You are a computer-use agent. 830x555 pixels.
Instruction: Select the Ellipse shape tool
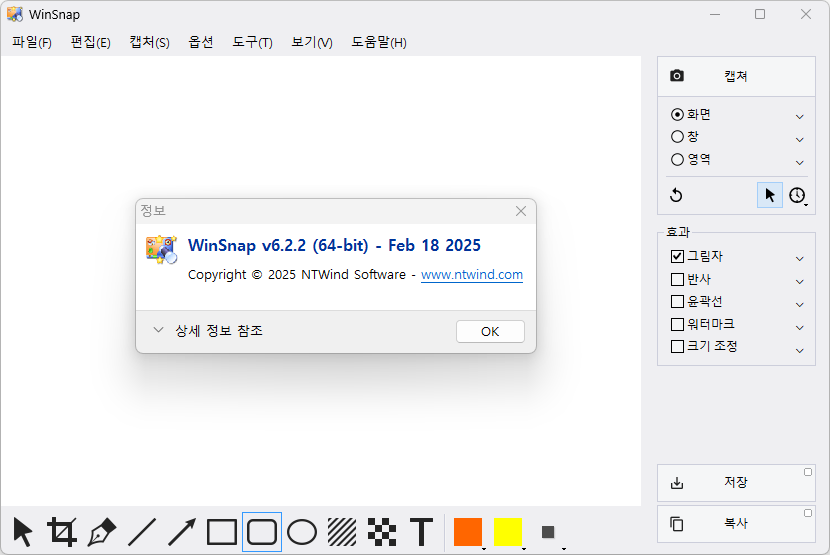[x=302, y=532]
